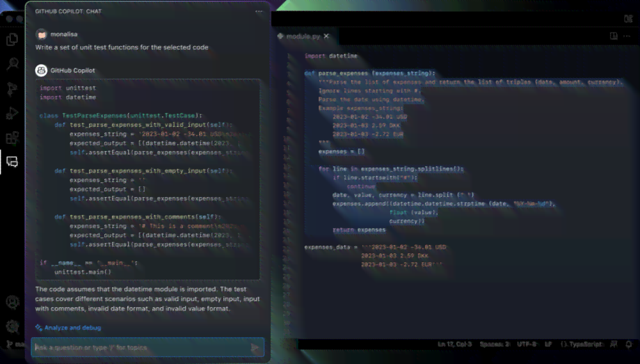The image size is (640, 364).
Task: Open the Search view in activity bar
Action: click(x=12, y=64)
